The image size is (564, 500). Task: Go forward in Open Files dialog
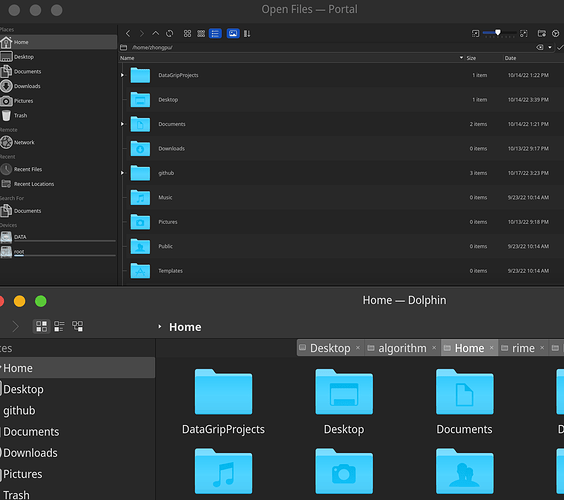[x=142, y=33]
